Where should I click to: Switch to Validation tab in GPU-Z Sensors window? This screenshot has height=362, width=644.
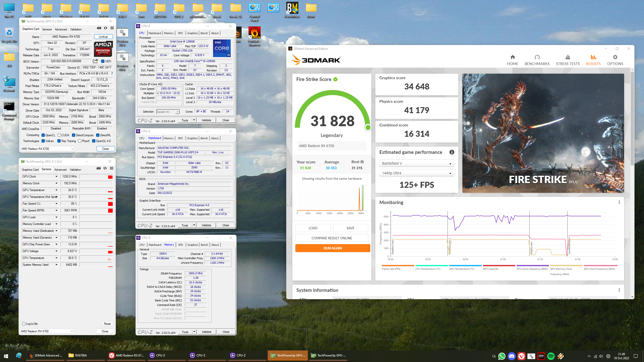tap(75, 170)
